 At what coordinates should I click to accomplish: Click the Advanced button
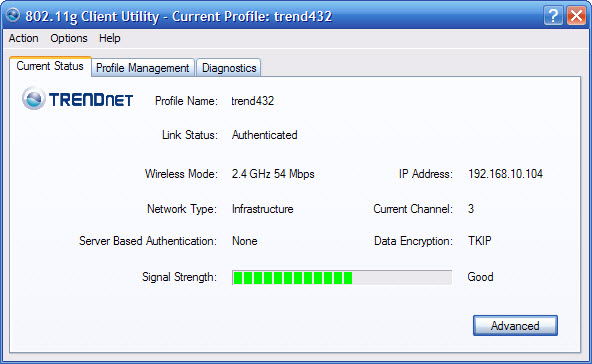click(x=515, y=325)
